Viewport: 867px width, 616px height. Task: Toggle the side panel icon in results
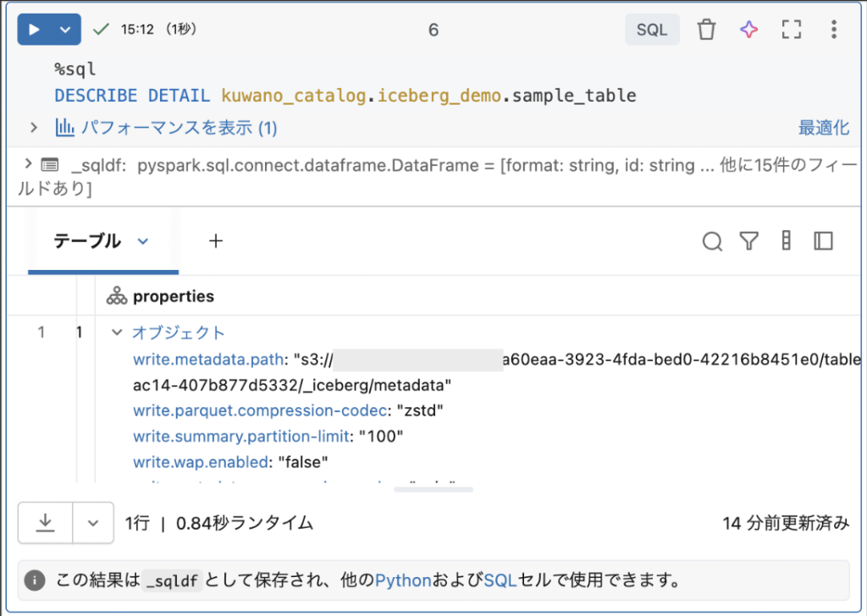pos(823,242)
